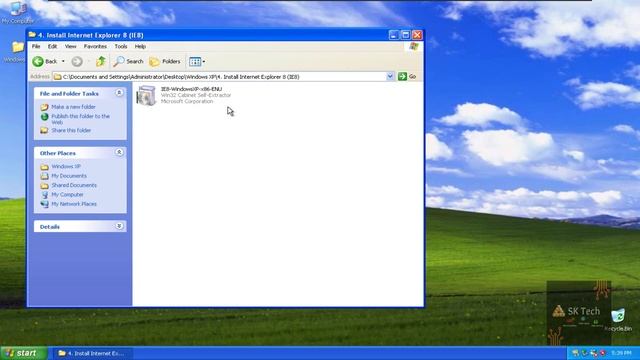Open the File menu
This screenshot has height=360, width=640.
36,47
